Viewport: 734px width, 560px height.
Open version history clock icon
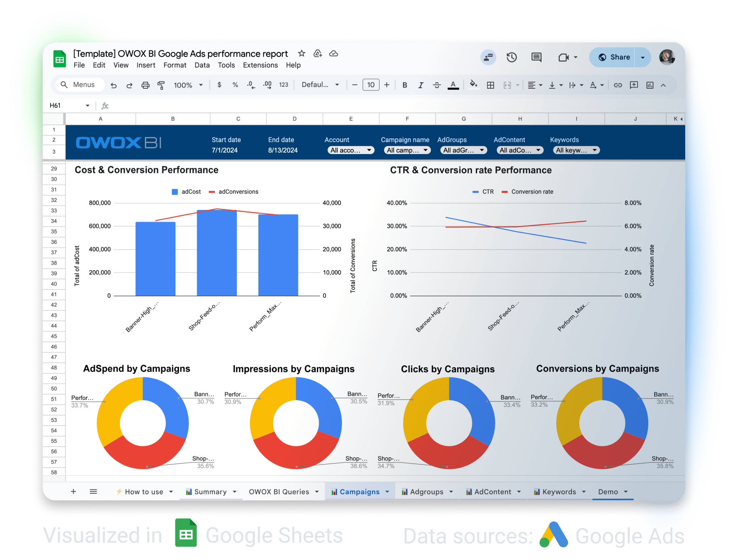point(512,57)
